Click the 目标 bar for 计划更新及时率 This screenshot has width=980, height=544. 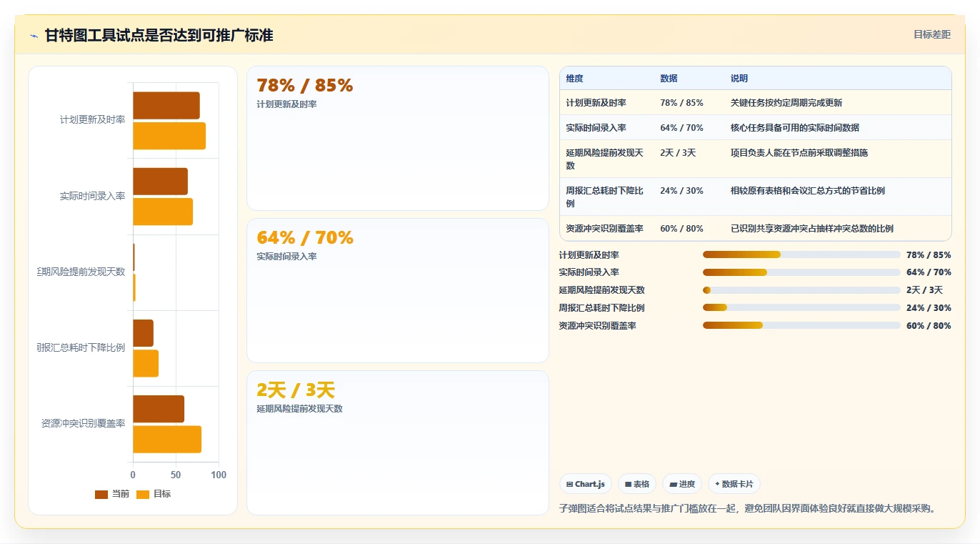pyautogui.click(x=169, y=136)
